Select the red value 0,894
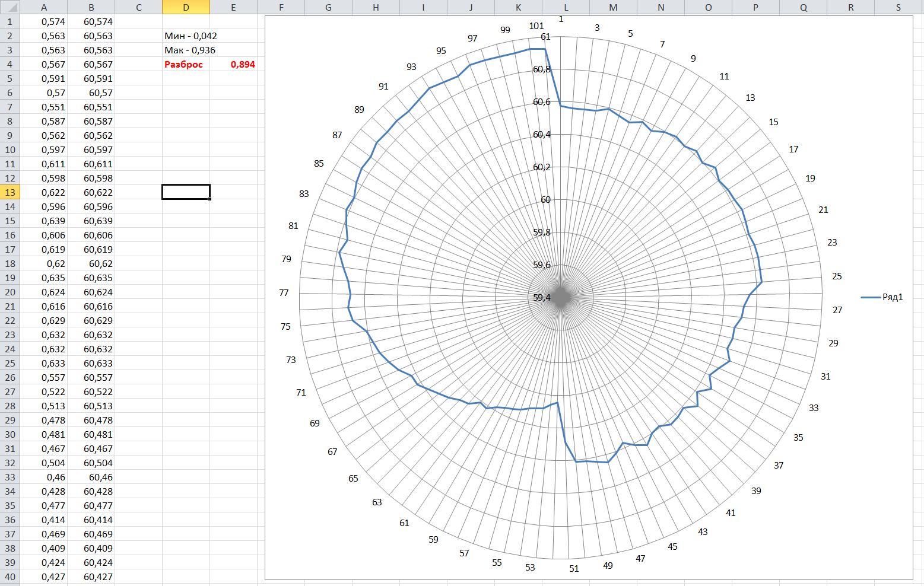924x586 pixels. [x=234, y=64]
